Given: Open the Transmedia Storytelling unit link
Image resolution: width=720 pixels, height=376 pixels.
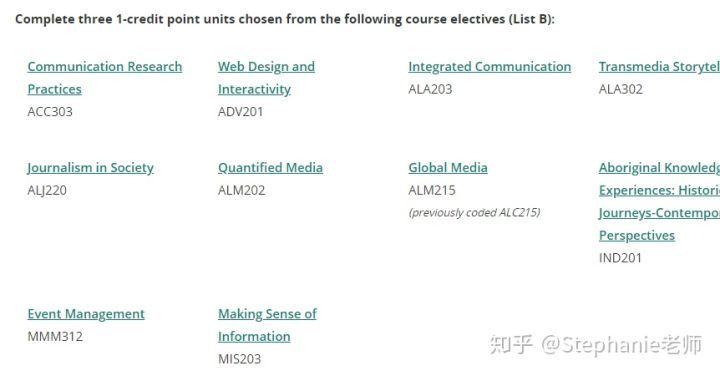Looking at the screenshot, I should coord(659,67).
